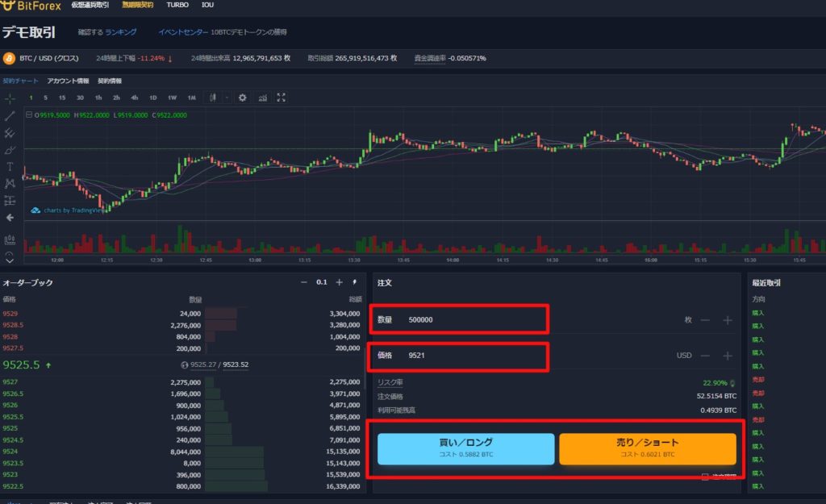This screenshot has width=826, height=504.
Task: Click 買い/ロング buy button
Action: coord(465,448)
